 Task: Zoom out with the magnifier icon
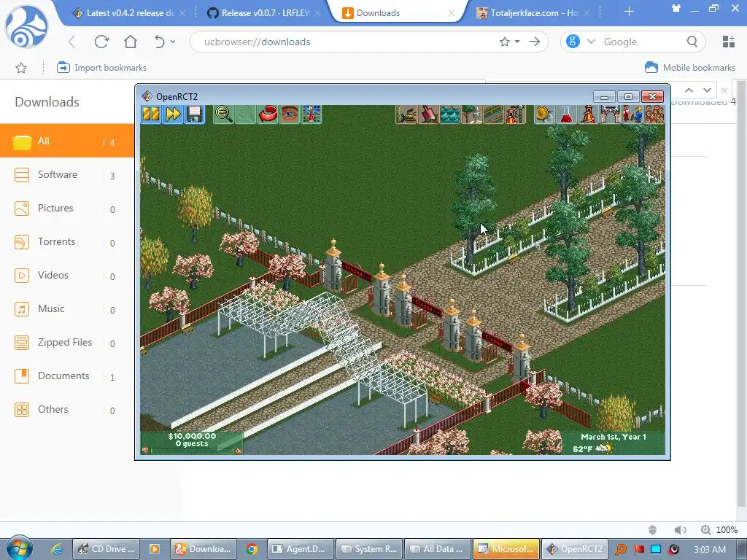pyautogui.click(x=223, y=114)
